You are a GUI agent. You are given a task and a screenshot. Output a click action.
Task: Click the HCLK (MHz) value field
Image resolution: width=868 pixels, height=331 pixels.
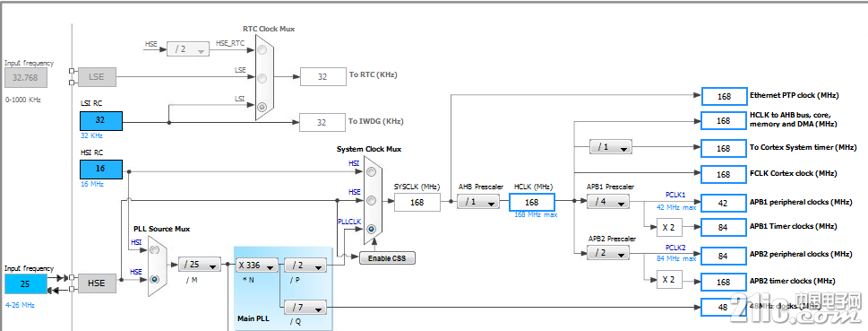[x=531, y=203]
